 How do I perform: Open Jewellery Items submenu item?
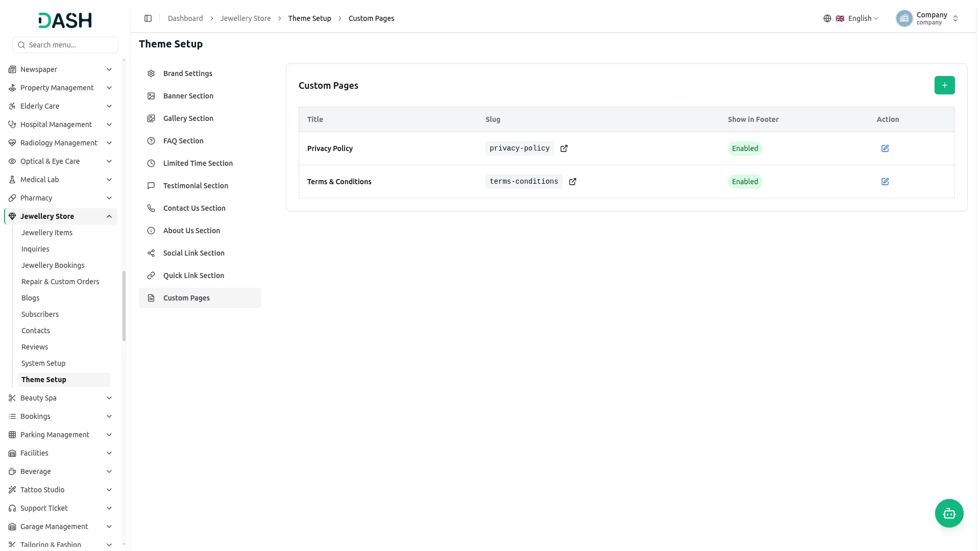63,233
